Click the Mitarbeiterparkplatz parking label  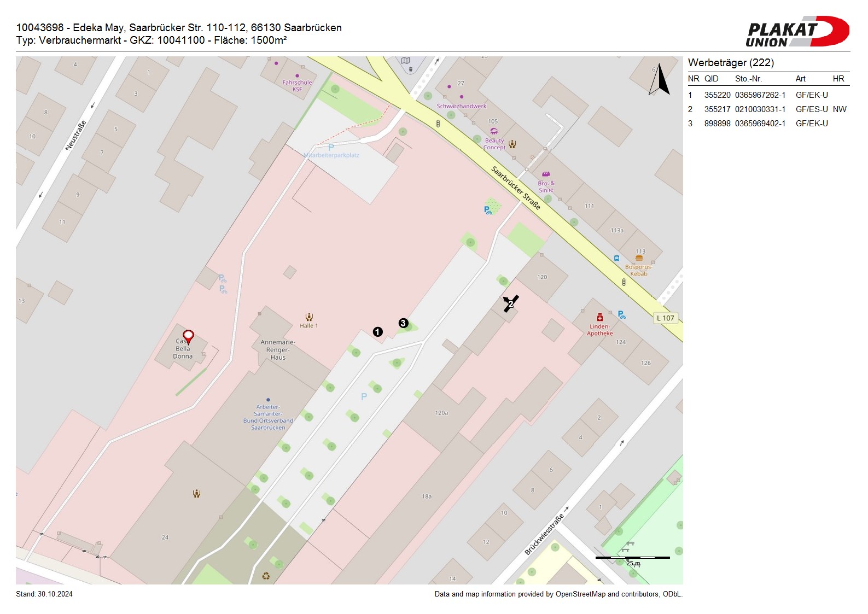pos(331,155)
